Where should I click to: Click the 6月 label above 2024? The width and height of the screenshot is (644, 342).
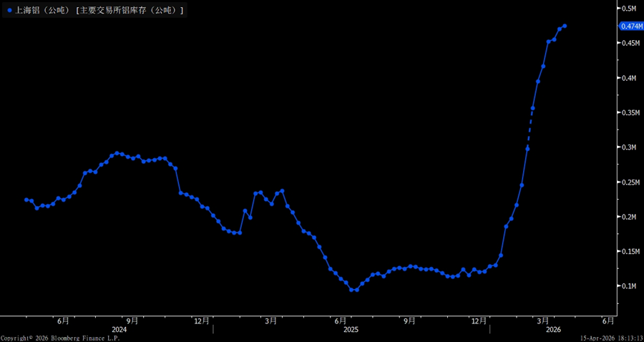tap(63, 321)
